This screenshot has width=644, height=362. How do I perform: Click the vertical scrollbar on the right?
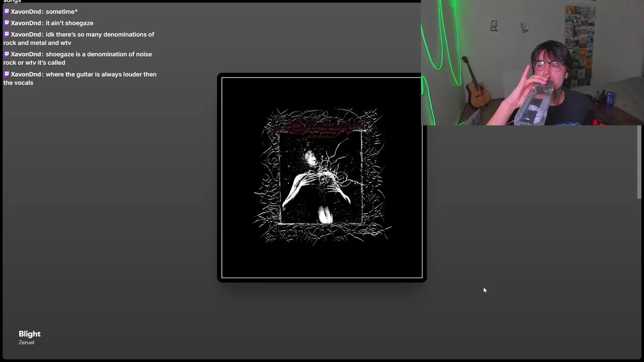tap(639, 162)
